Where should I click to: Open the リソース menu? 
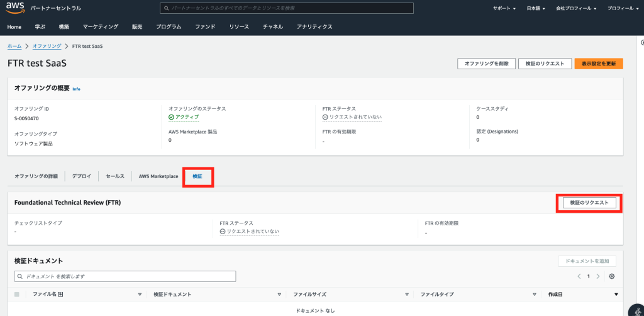pyautogui.click(x=239, y=26)
